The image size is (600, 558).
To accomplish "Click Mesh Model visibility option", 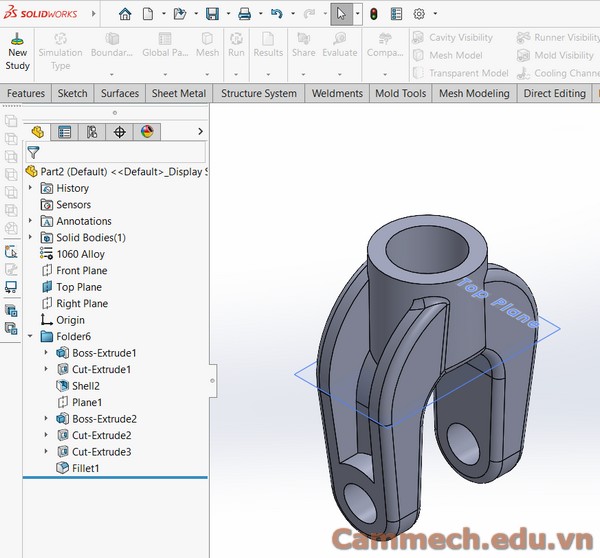I will [448, 55].
